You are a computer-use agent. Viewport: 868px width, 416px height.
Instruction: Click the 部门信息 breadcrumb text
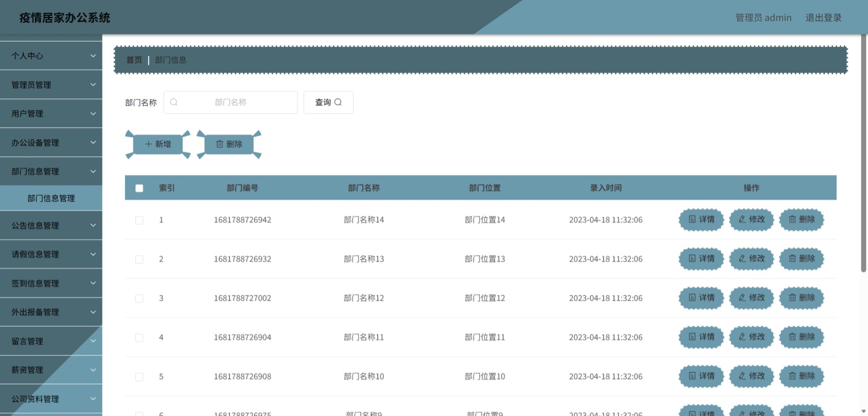tap(170, 60)
